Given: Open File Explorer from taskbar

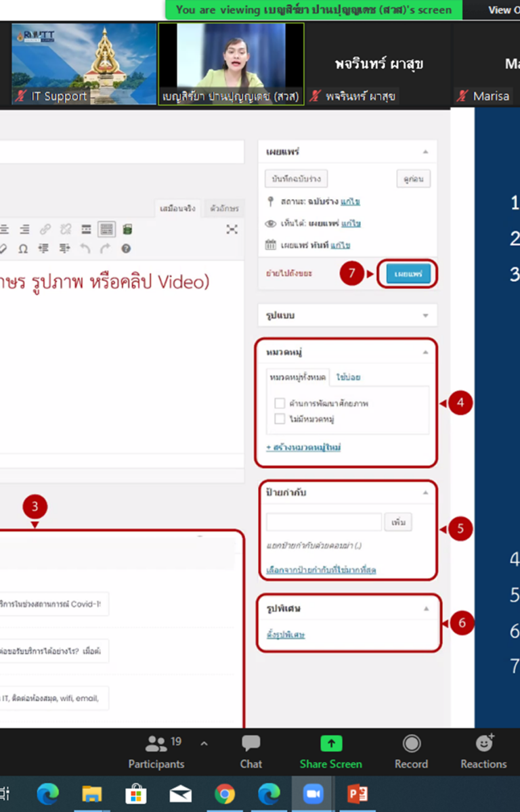Looking at the screenshot, I should pos(91,794).
